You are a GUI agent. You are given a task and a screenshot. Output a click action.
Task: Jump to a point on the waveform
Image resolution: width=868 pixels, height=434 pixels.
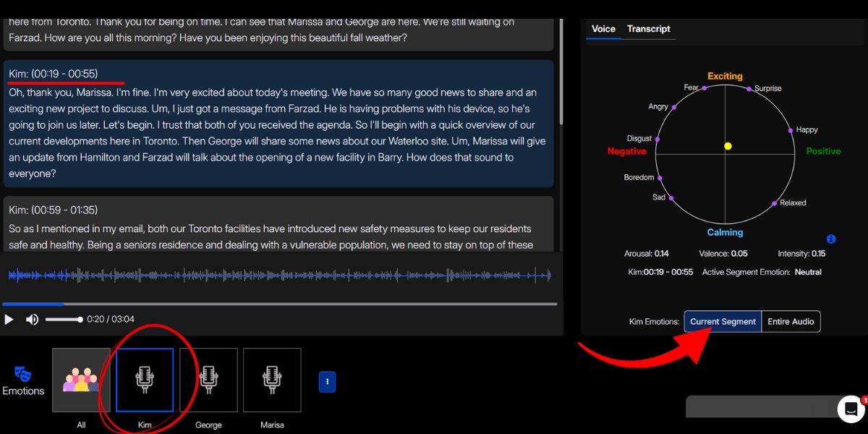279,275
